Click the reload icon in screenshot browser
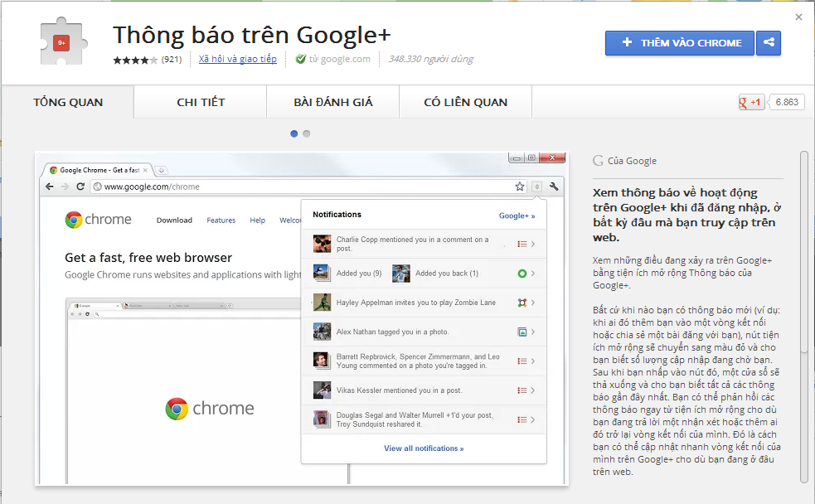Viewport: 815px width, 504px height. pyautogui.click(x=80, y=187)
